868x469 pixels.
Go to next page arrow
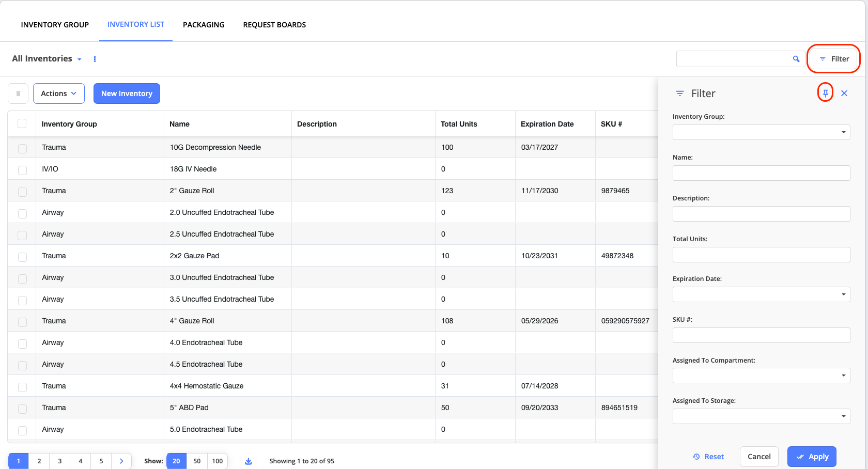121,461
